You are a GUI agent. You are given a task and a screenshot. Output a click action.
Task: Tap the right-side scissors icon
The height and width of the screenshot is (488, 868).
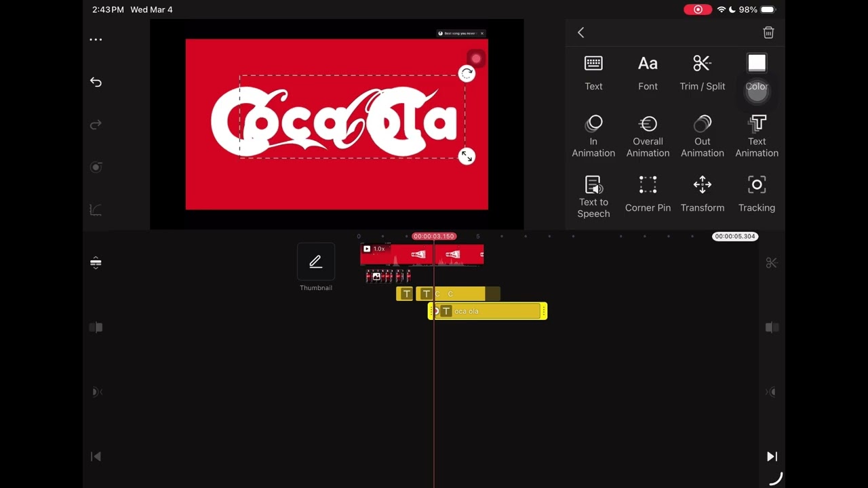(772, 263)
